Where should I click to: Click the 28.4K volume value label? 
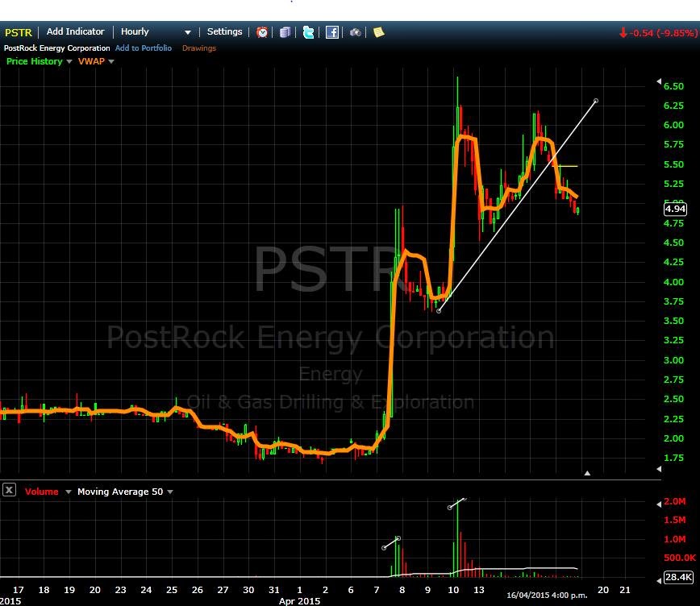click(677, 577)
